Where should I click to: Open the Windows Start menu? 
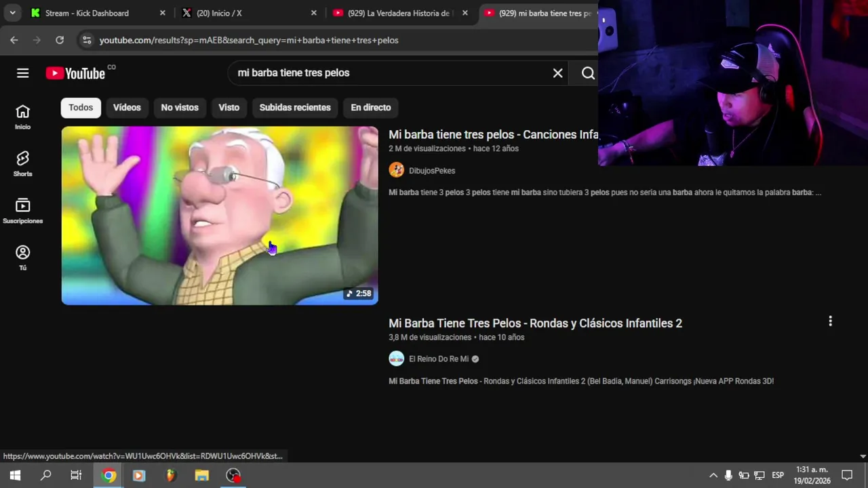coord(15,476)
